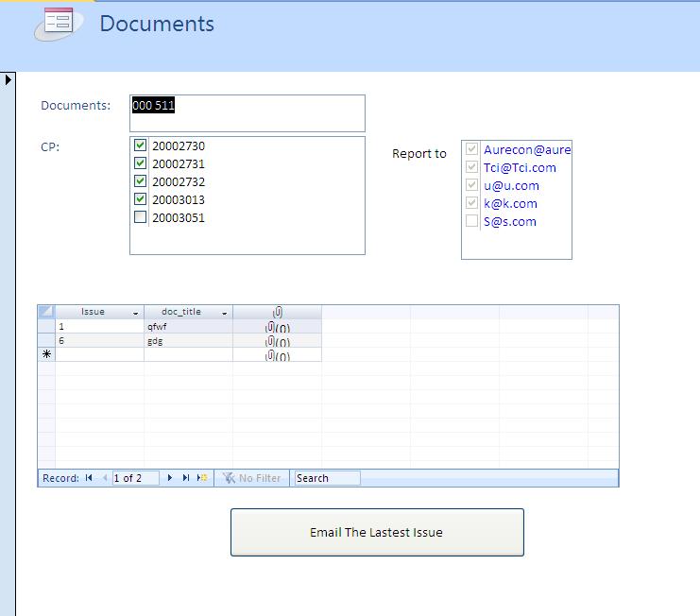
Task: Uncheck the u@u.com recipient checkbox
Action: click(x=471, y=185)
